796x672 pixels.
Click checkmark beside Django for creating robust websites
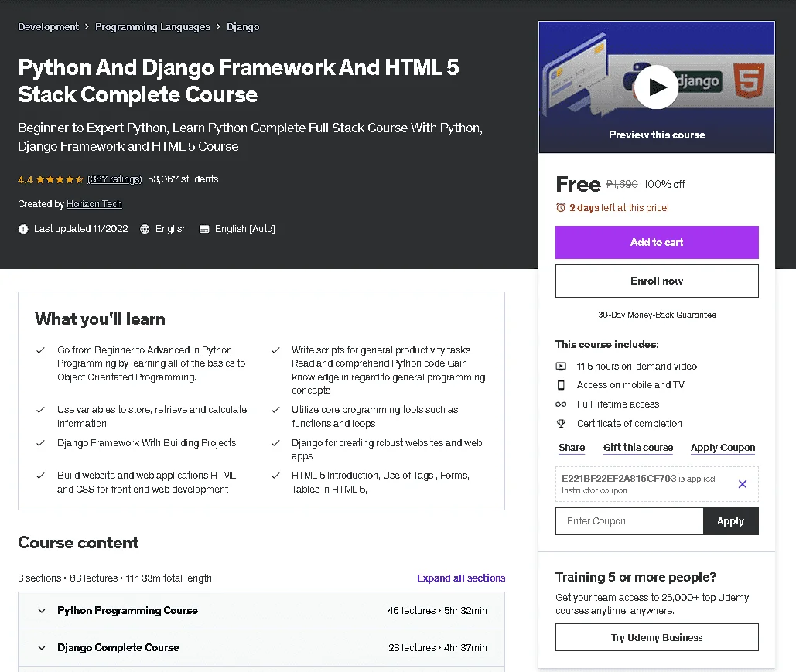275,443
